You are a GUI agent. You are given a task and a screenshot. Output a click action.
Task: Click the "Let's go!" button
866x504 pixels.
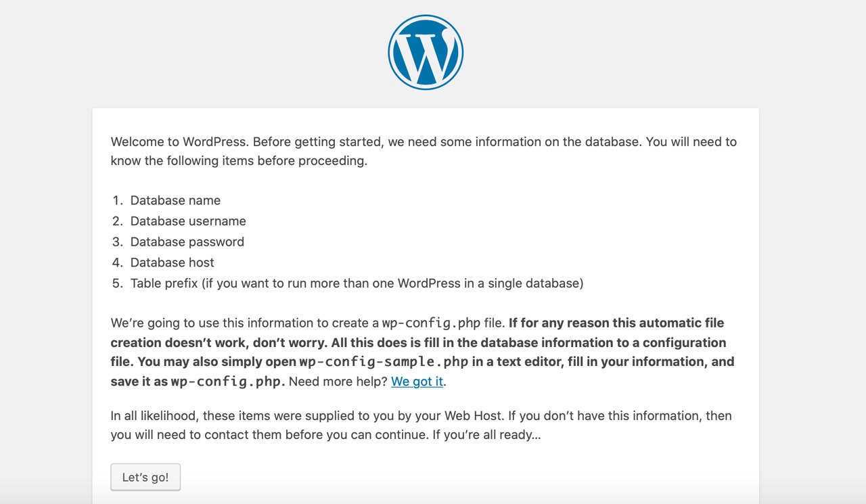coord(145,477)
